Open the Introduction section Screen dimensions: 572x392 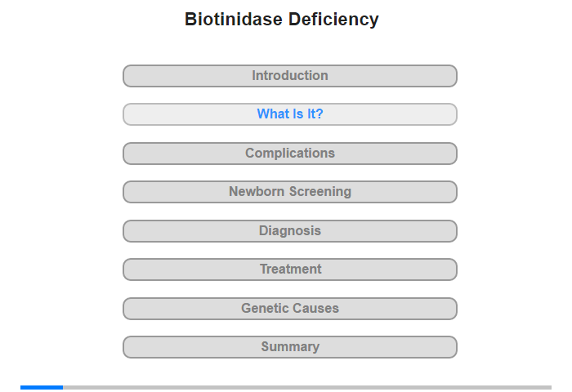[x=289, y=76]
